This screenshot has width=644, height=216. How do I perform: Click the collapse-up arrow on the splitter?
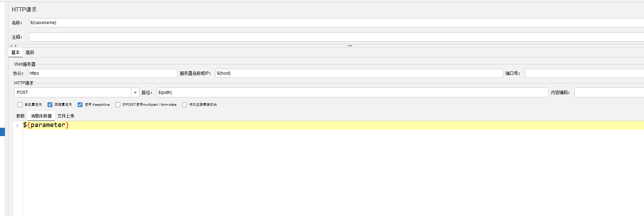(x=11, y=46)
